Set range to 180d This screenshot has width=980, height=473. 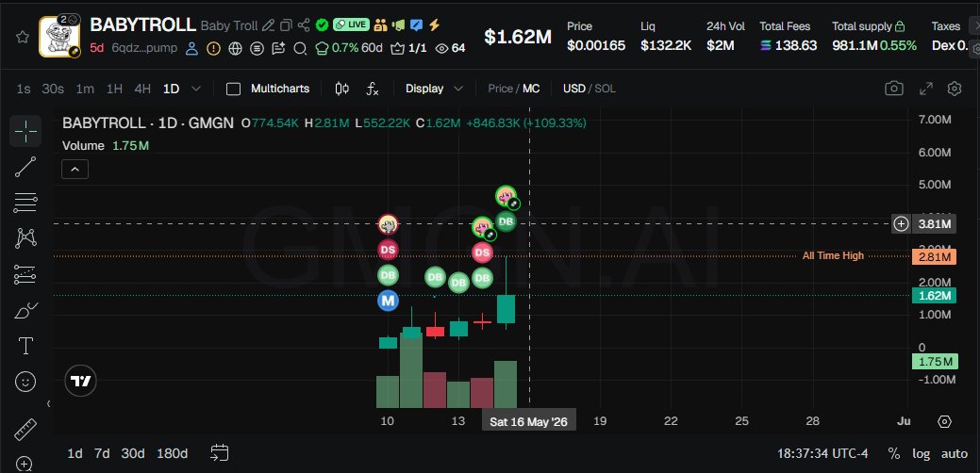[x=172, y=453]
